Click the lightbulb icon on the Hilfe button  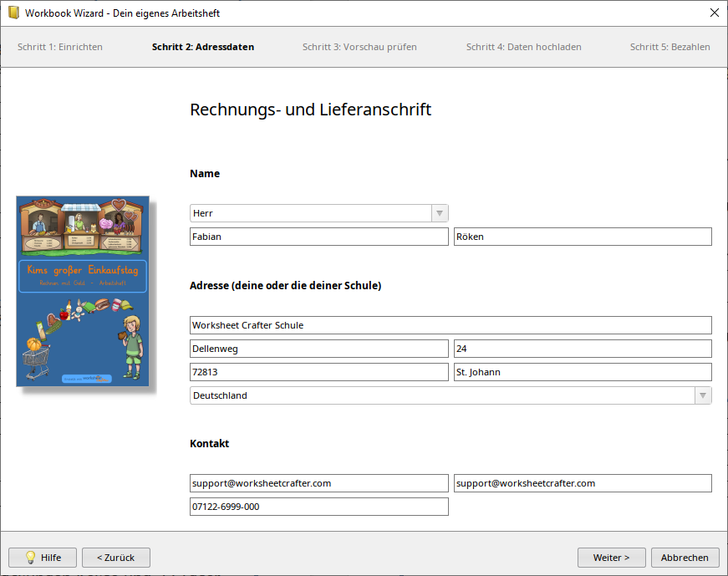coord(31,558)
